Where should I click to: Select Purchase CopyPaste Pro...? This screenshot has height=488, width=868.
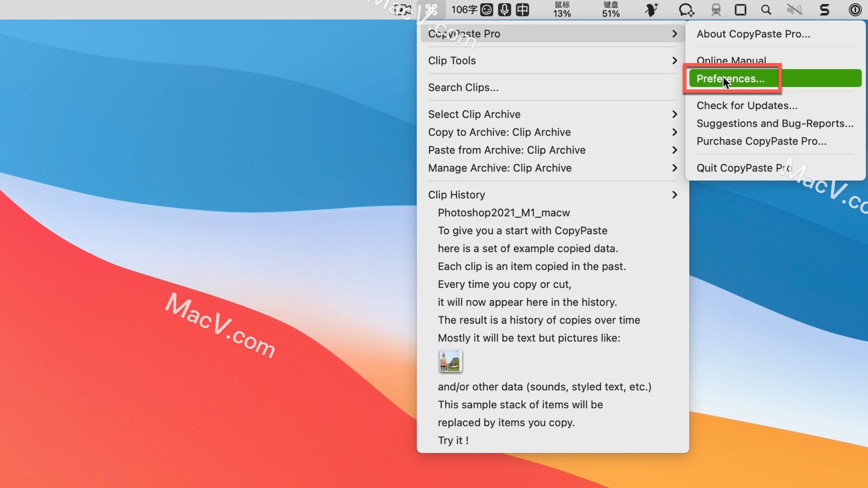(x=775, y=141)
